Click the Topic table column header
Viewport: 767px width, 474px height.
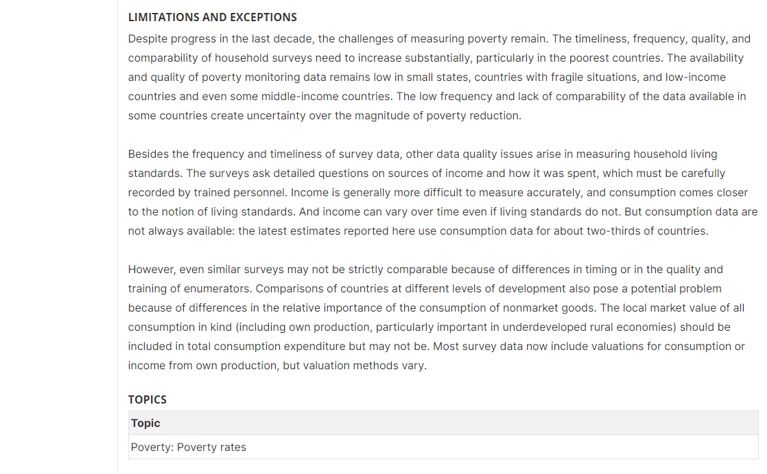pos(146,423)
